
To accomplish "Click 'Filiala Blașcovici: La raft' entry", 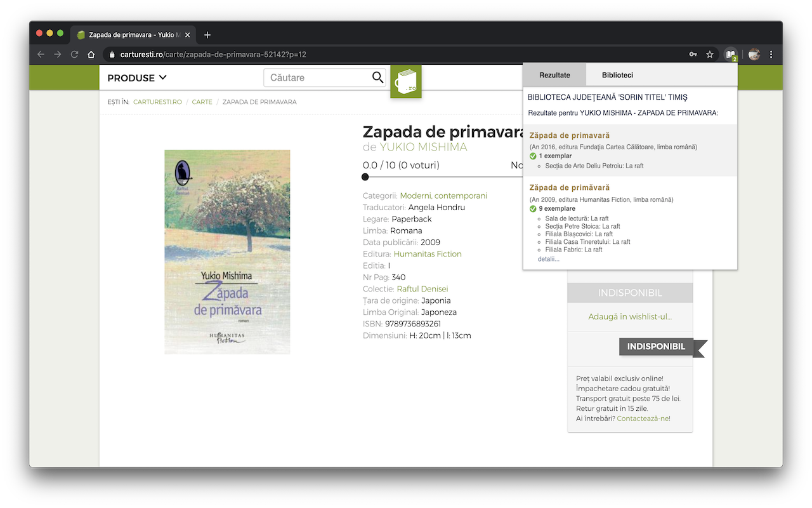I will 579,234.
